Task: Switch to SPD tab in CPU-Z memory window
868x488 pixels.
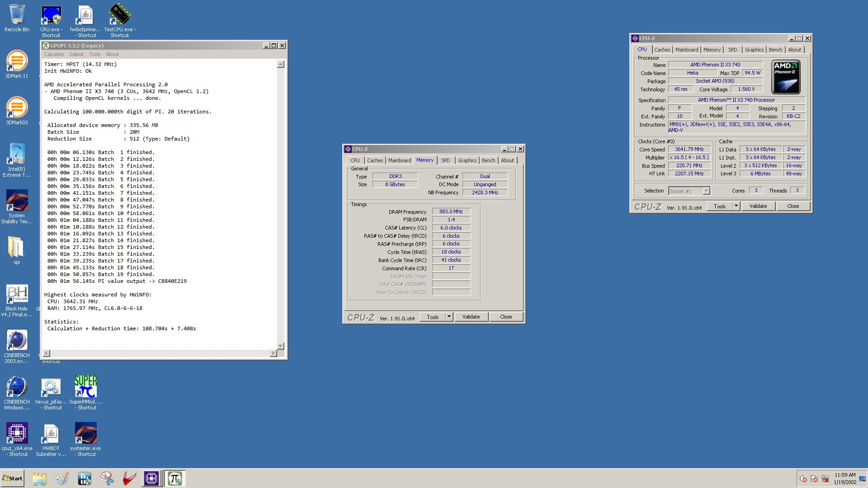Action: click(446, 160)
